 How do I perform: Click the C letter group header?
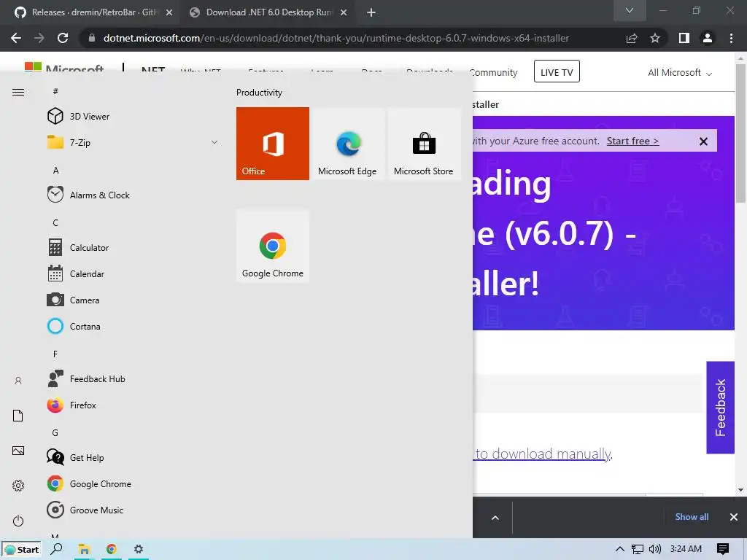[55, 223]
